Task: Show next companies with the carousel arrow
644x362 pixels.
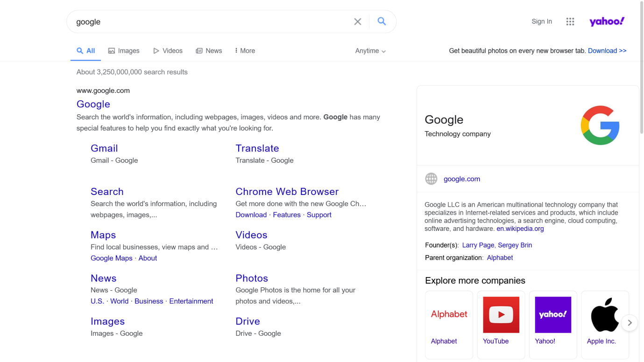Action: [x=630, y=322]
